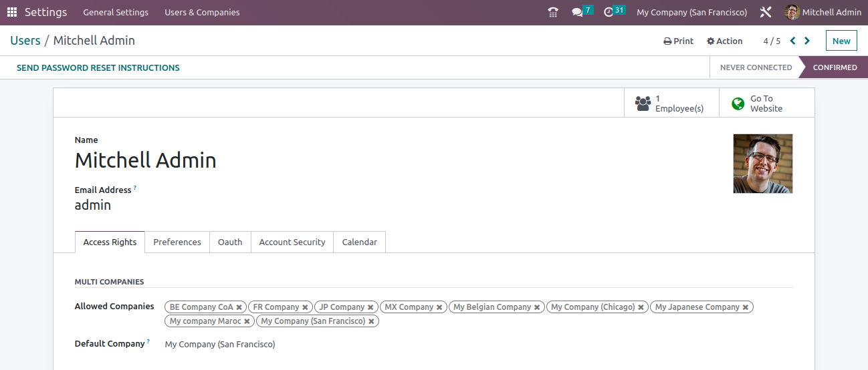Click the Default Company help question mark

pos(149,342)
